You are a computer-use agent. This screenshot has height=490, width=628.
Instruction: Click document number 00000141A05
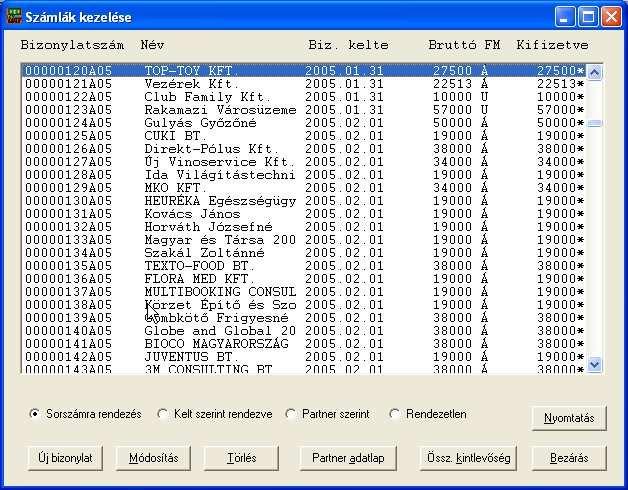68,344
